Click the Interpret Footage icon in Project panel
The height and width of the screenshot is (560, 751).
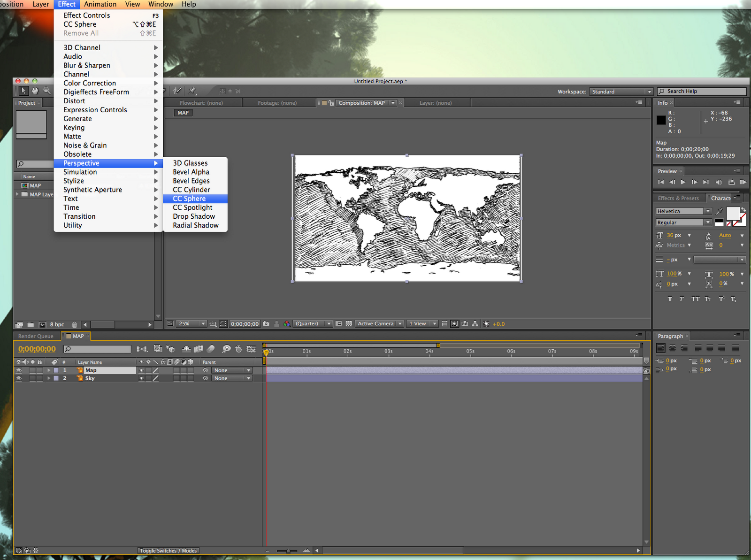[19, 324]
